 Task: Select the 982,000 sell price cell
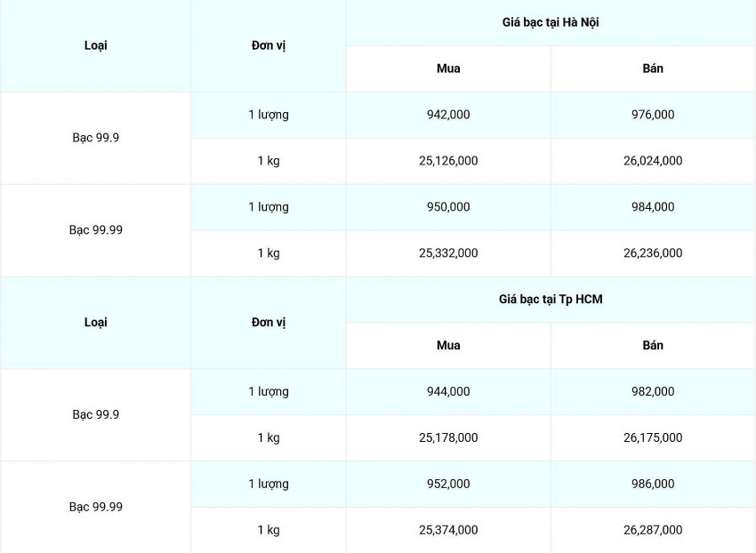[653, 391]
